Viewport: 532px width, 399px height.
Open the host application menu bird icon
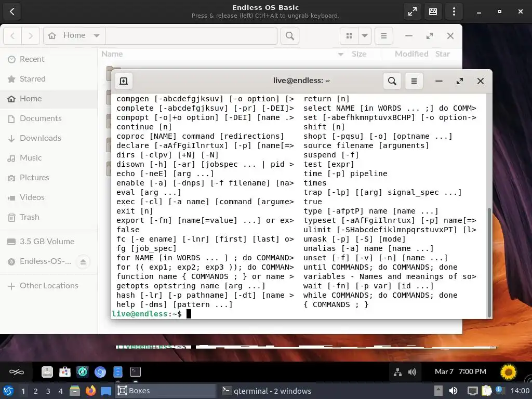click(x=8, y=391)
